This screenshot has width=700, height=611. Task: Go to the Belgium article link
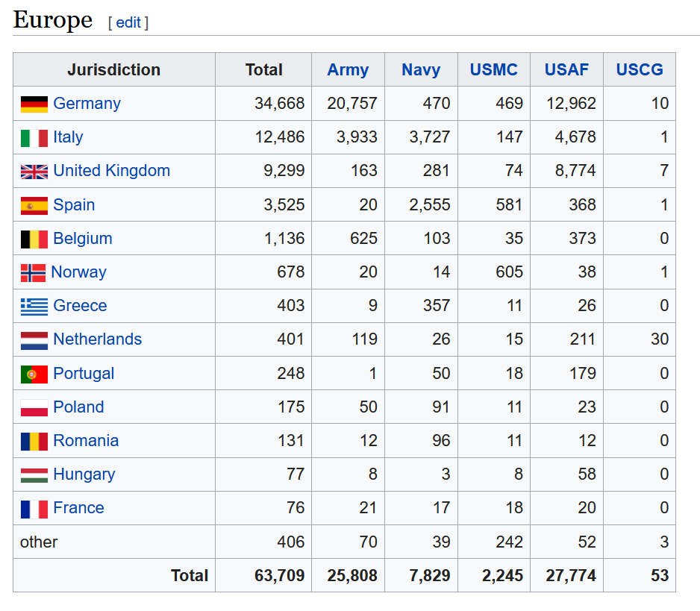click(82, 239)
